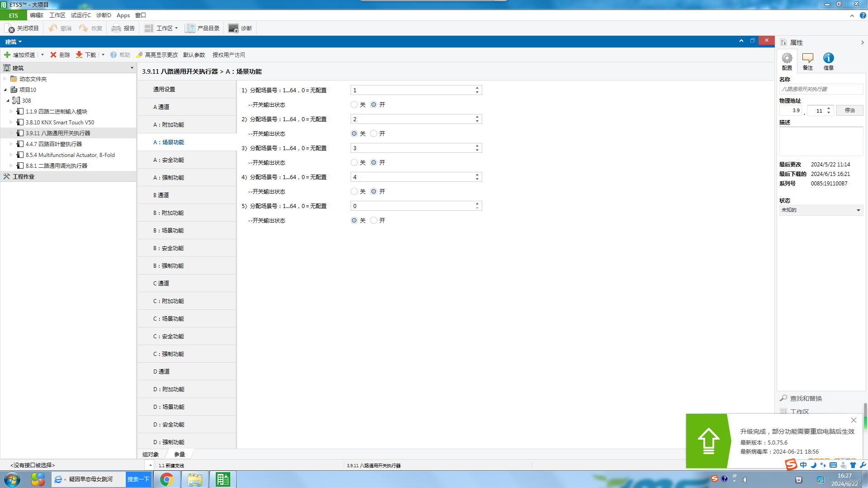Click the 关闭项目 close project icon

(x=10, y=28)
